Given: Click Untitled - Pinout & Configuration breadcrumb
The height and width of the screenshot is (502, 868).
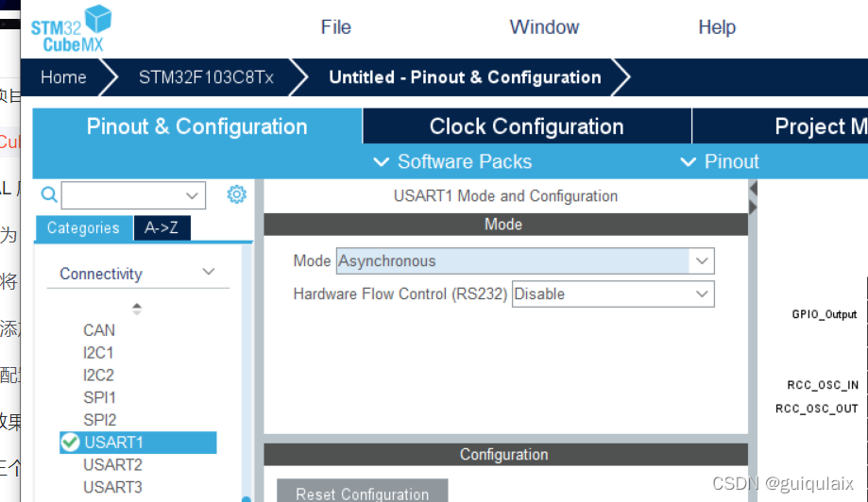Looking at the screenshot, I should tap(465, 77).
